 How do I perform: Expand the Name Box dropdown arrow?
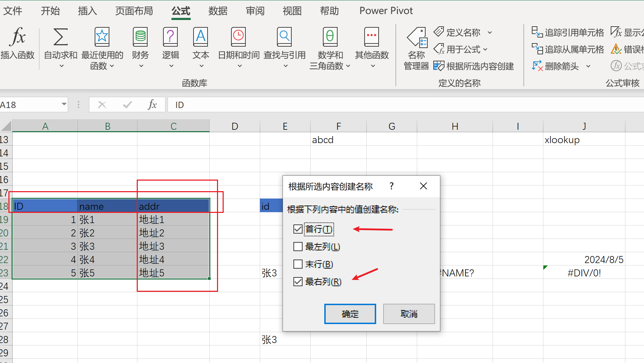tap(64, 104)
